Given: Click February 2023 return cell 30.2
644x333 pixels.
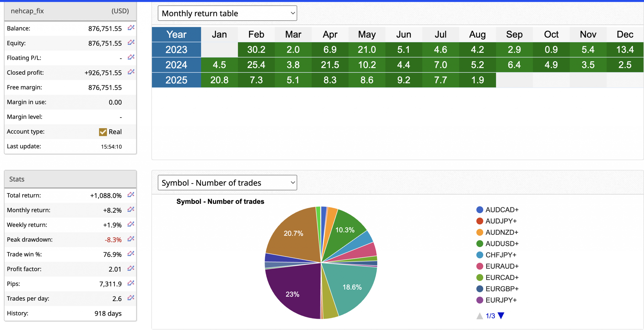Looking at the screenshot, I should tap(256, 50).
